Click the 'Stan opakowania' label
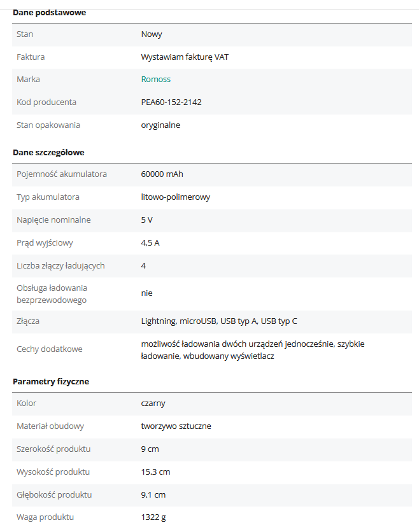Viewport: 419px width, 532px height. (x=48, y=125)
